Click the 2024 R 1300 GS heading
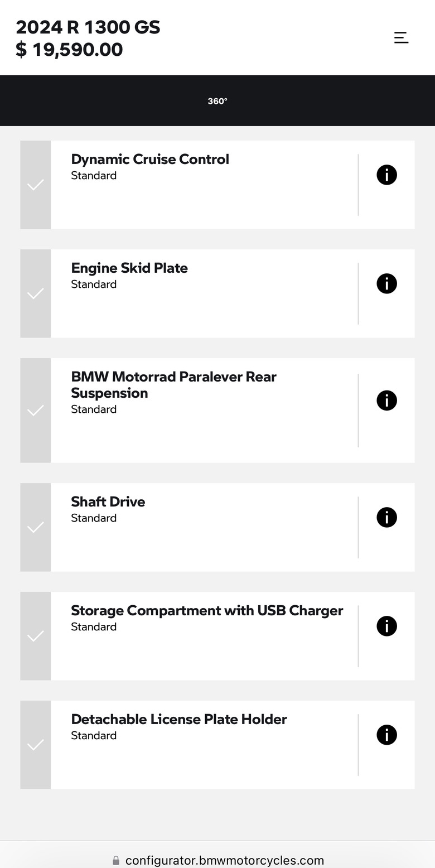Screen dimensions: 435x868 [88, 27]
